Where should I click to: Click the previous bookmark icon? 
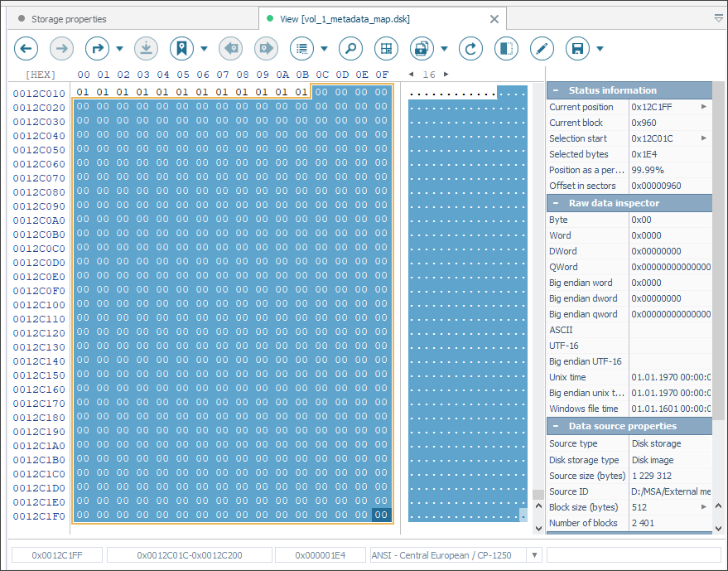click(231, 48)
